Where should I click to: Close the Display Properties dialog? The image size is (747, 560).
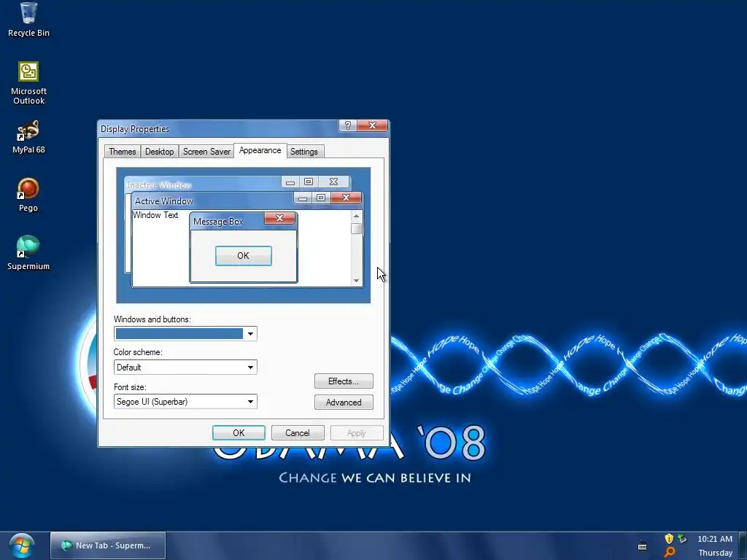373,125
